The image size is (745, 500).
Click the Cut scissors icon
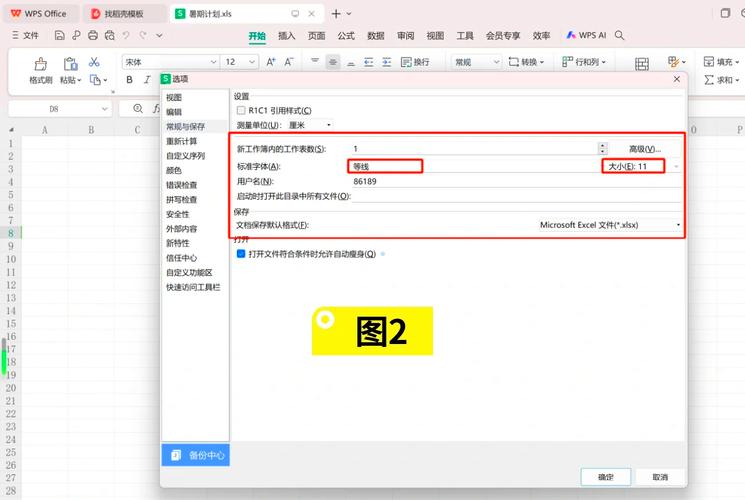(x=94, y=62)
